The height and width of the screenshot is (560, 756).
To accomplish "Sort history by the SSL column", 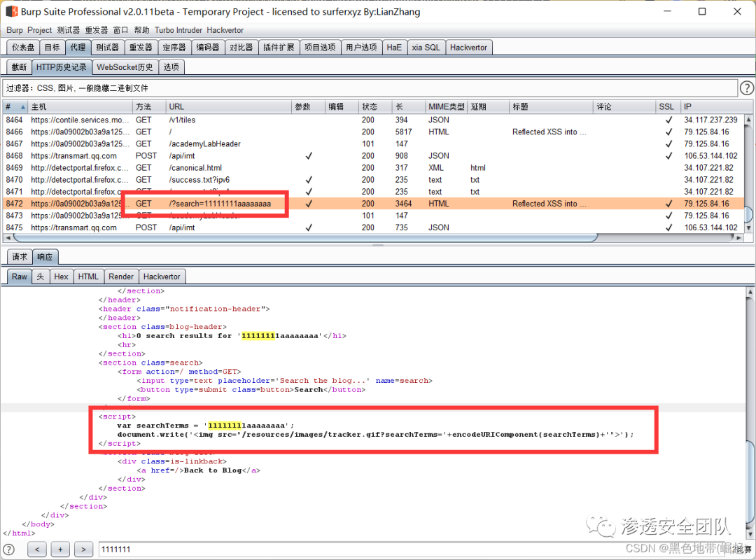I will [668, 106].
